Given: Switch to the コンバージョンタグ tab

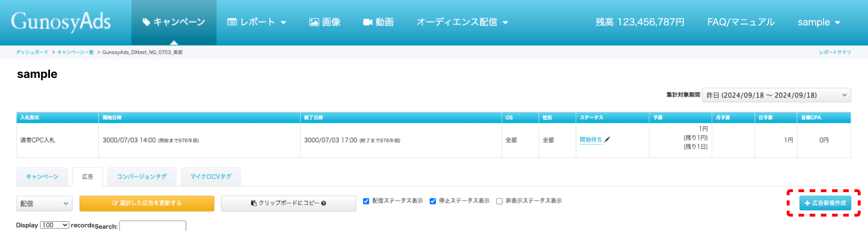Looking at the screenshot, I should click(x=142, y=177).
